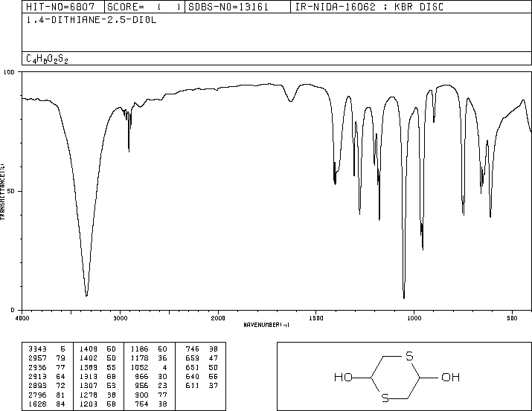Click the 611 entry in peak table
The image size is (532, 411).
pyautogui.click(x=193, y=386)
